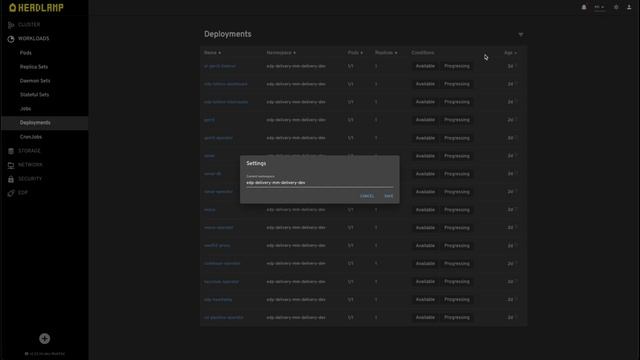
Task: Open Security in sidebar
Action: pos(30,179)
